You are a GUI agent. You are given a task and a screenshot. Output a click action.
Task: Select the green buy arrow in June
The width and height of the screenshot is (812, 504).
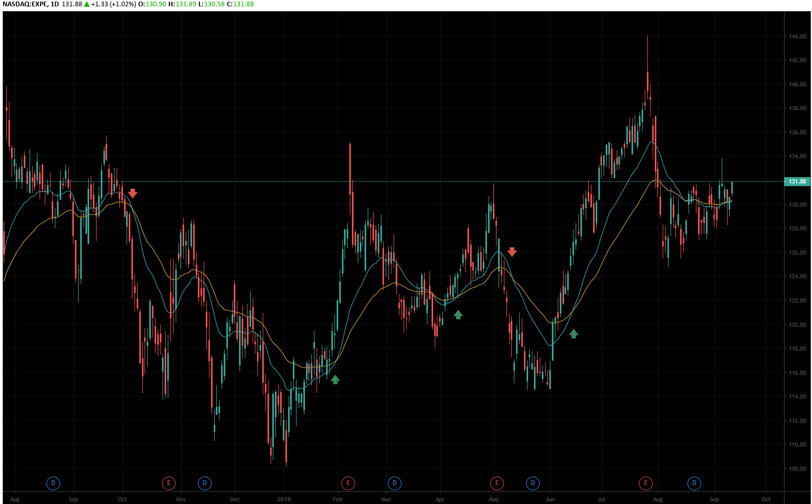tap(574, 333)
